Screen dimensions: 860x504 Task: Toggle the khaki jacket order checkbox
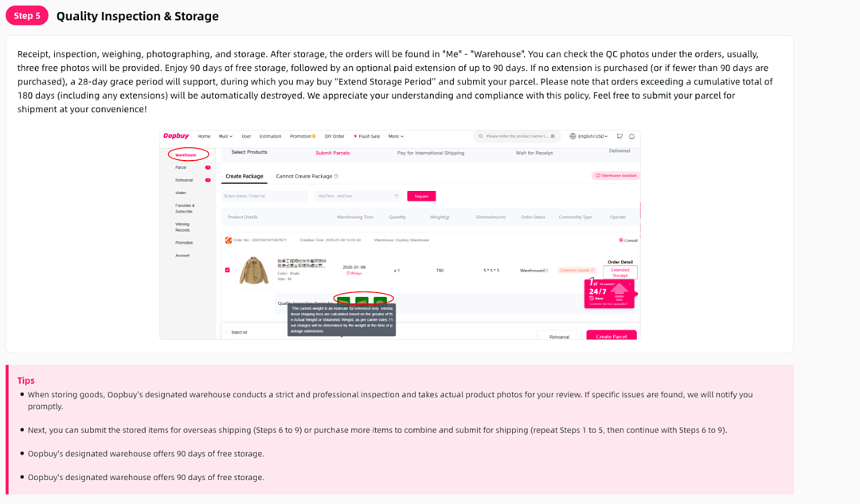[x=228, y=270]
